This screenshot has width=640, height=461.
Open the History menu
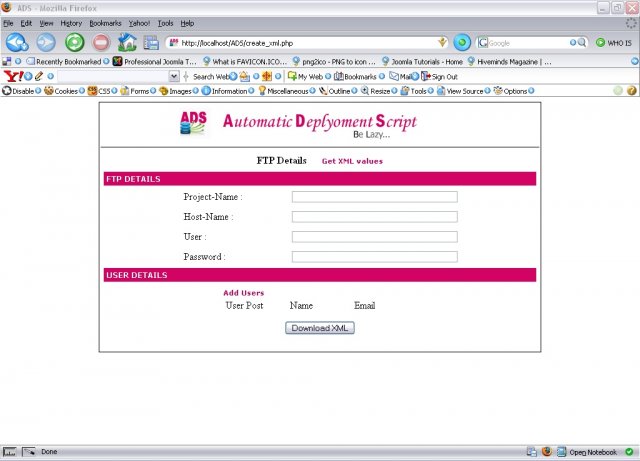71,22
